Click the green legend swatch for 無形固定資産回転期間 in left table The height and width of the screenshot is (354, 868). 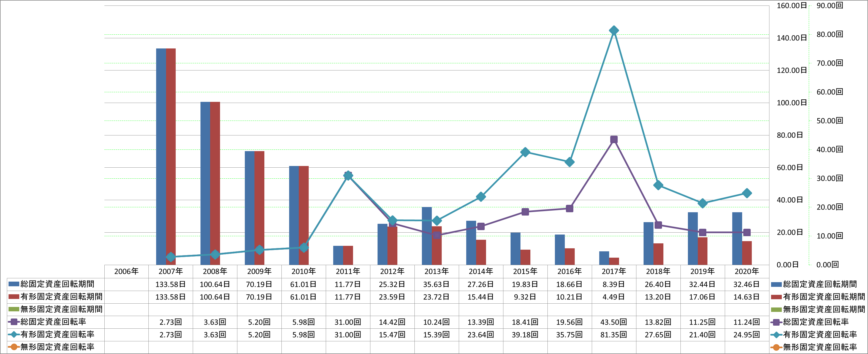13,309
